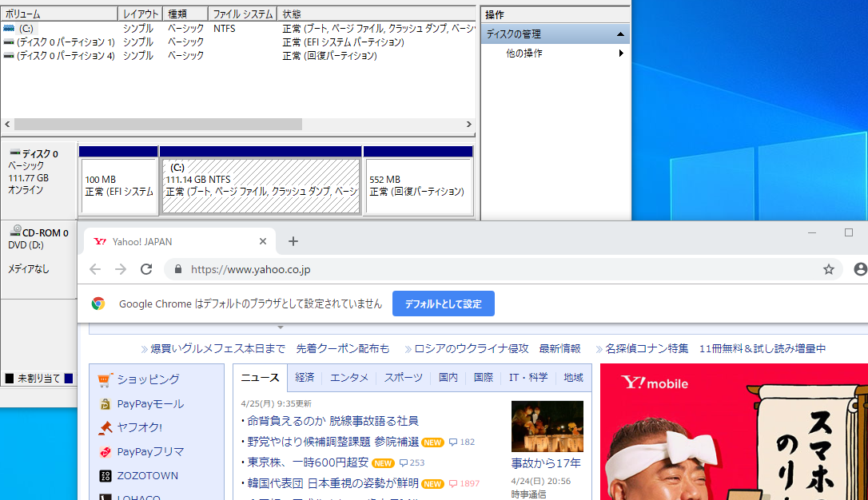This screenshot has width=868, height=500.
Task: Click the PayPayモール bag icon
Action: coord(106,404)
